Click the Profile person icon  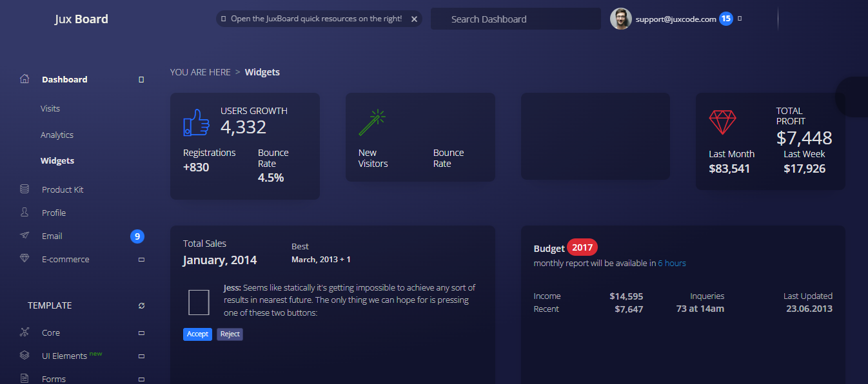point(25,213)
